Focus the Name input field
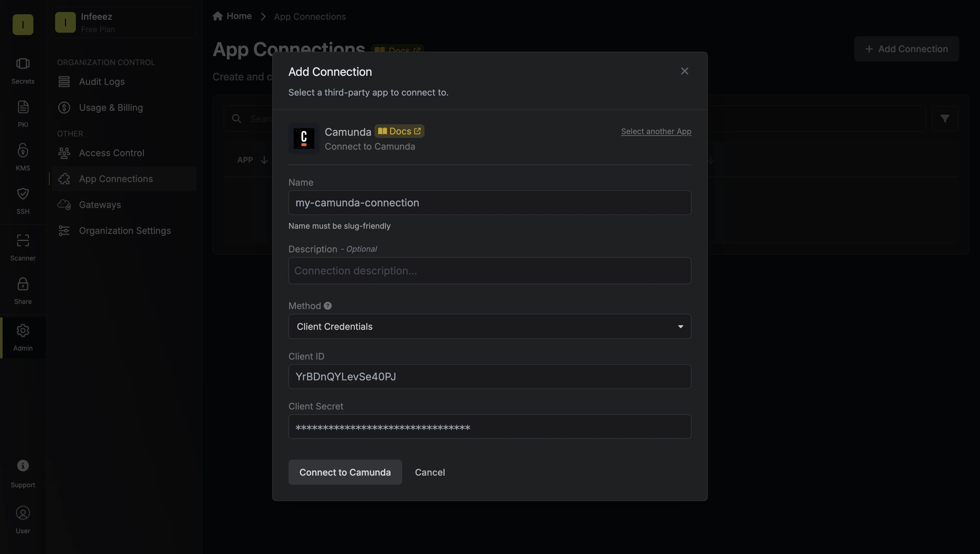This screenshot has width=980, height=554. point(490,202)
